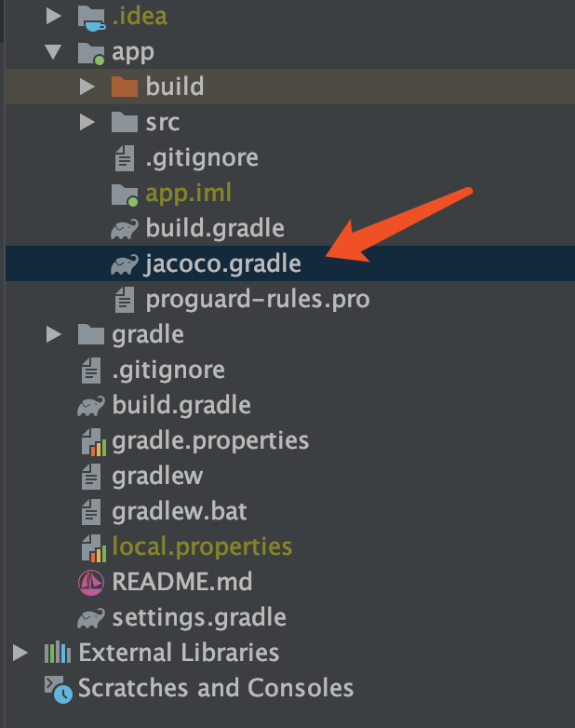
Task: Select the gradlew.bat file
Action: 180,511
